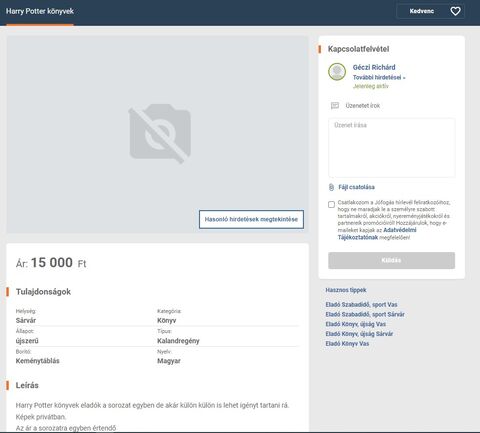
Task: Select the Harry Potter könyvek tab title
Action: (40, 11)
